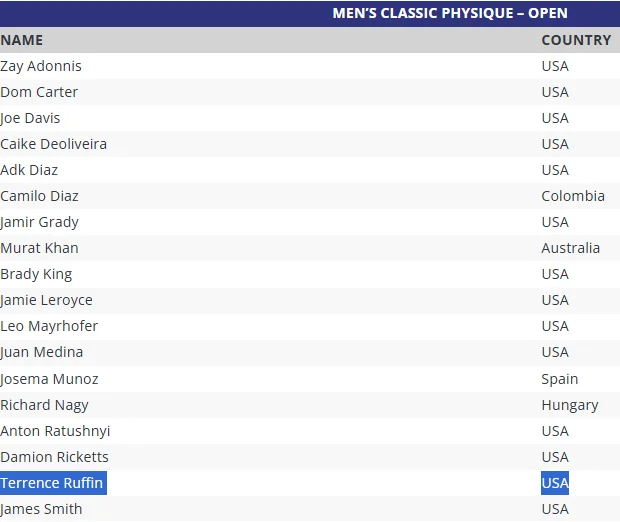Click the Men's Classic Physique – Open title

tap(450, 13)
